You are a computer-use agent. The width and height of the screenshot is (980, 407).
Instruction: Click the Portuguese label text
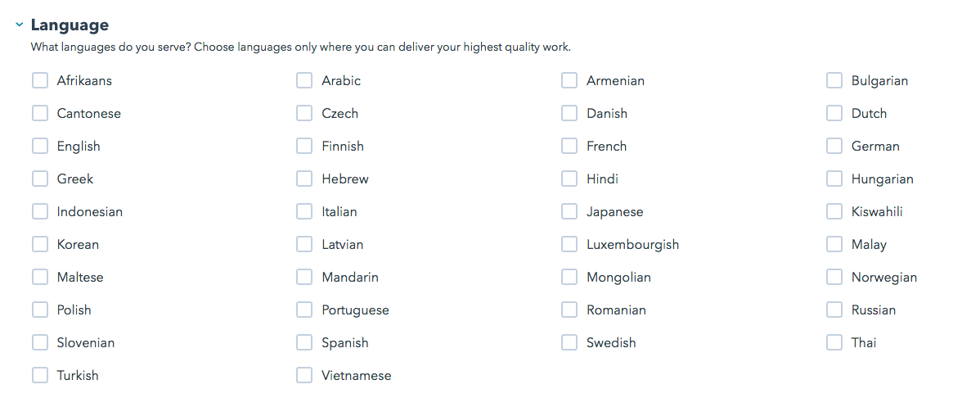coord(355,310)
